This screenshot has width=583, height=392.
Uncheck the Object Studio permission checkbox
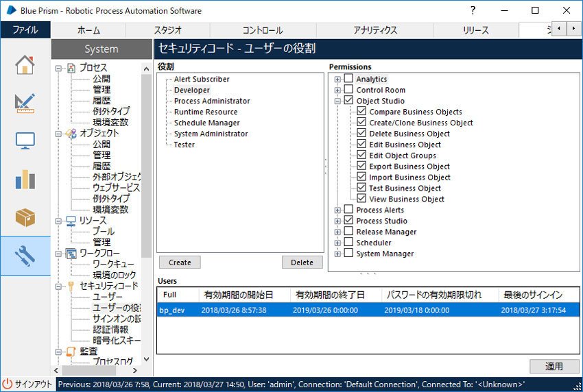[x=348, y=100]
